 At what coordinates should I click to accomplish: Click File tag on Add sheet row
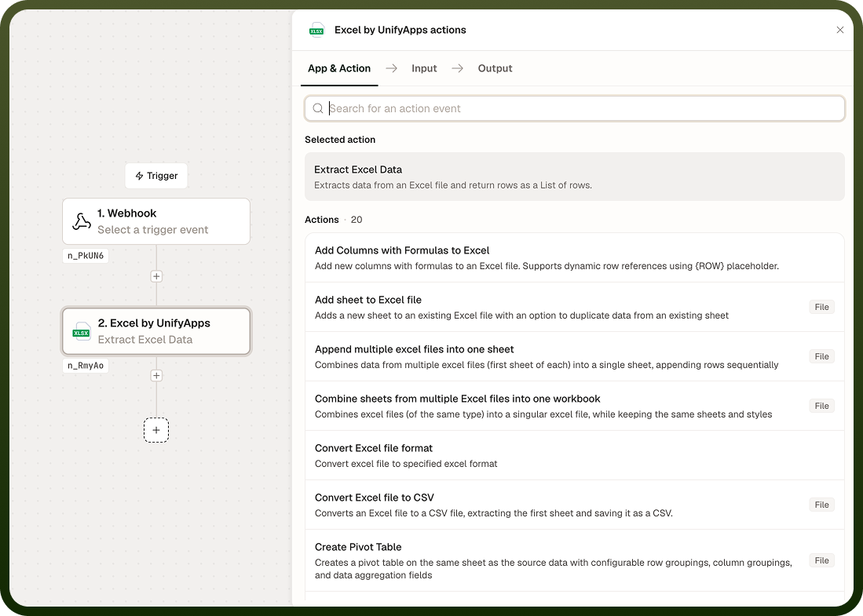pyautogui.click(x=821, y=307)
